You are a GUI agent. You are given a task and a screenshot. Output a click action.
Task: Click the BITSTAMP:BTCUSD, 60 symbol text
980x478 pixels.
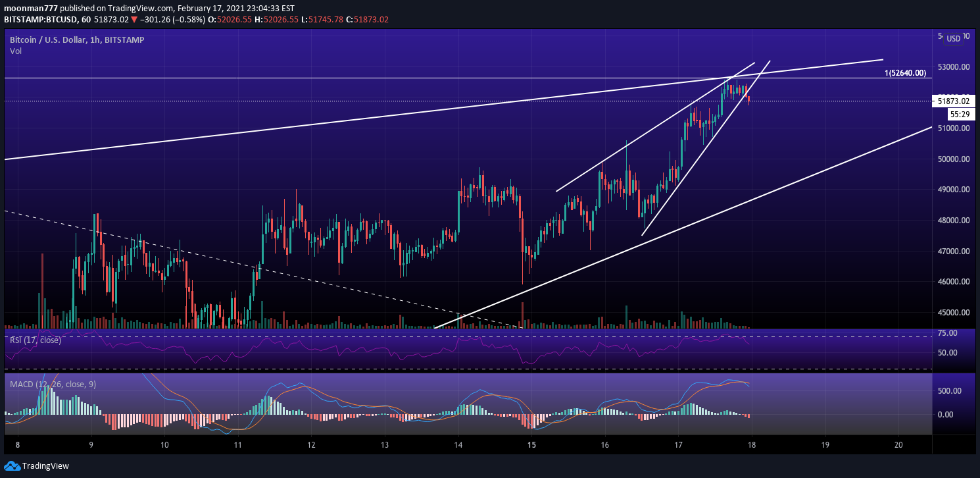pyautogui.click(x=47, y=20)
